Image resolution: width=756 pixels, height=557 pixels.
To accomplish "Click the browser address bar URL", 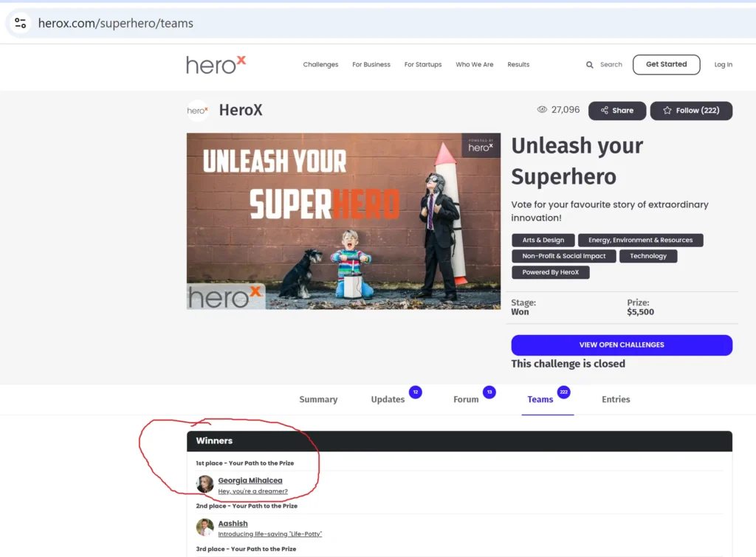I will tap(116, 23).
